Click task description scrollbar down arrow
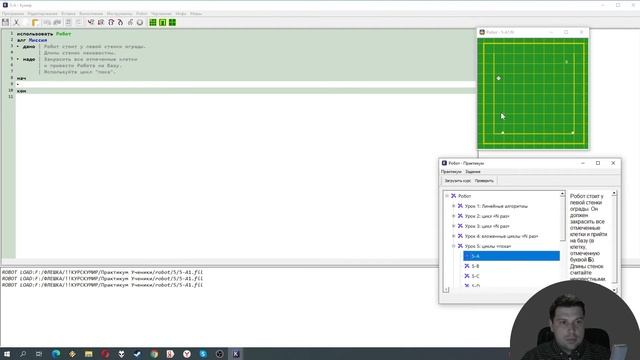The width and height of the screenshot is (640, 360). click(614, 290)
